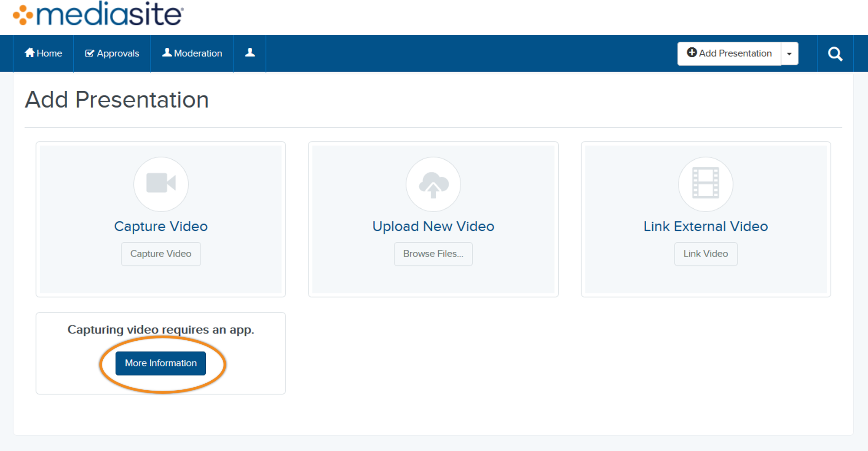
Task: Click the plus icon inside Add Presentation
Action: [691, 53]
